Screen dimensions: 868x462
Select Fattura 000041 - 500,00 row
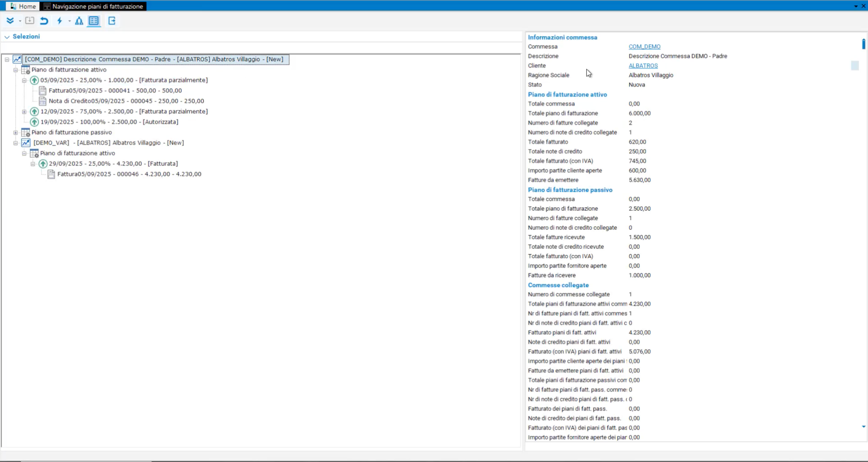tap(115, 91)
